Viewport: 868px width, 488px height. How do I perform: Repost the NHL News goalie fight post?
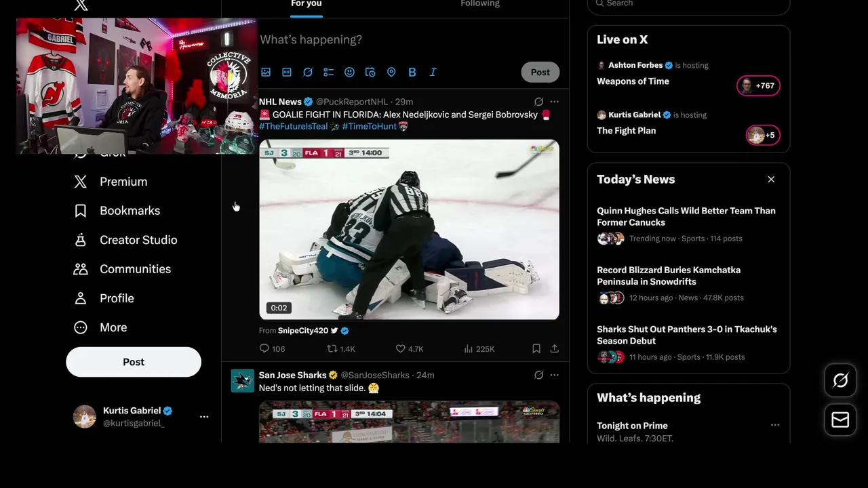coord(341,348)
